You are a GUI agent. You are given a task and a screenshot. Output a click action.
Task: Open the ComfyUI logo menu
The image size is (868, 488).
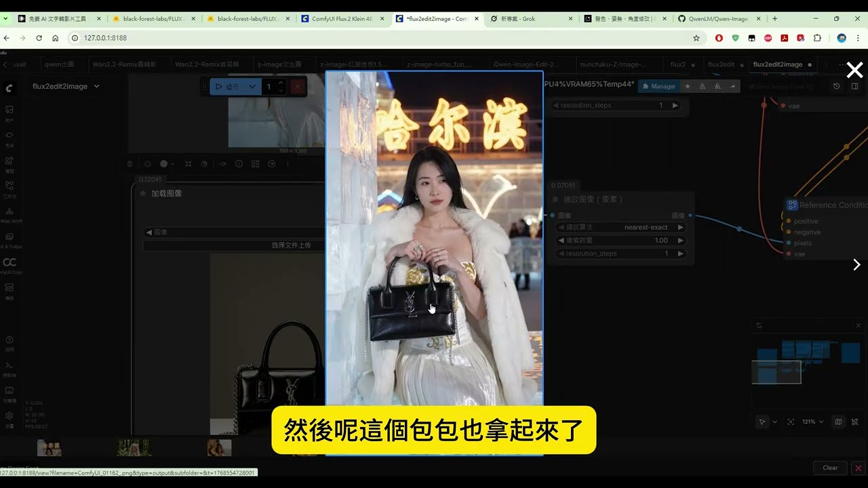(9, 88)
